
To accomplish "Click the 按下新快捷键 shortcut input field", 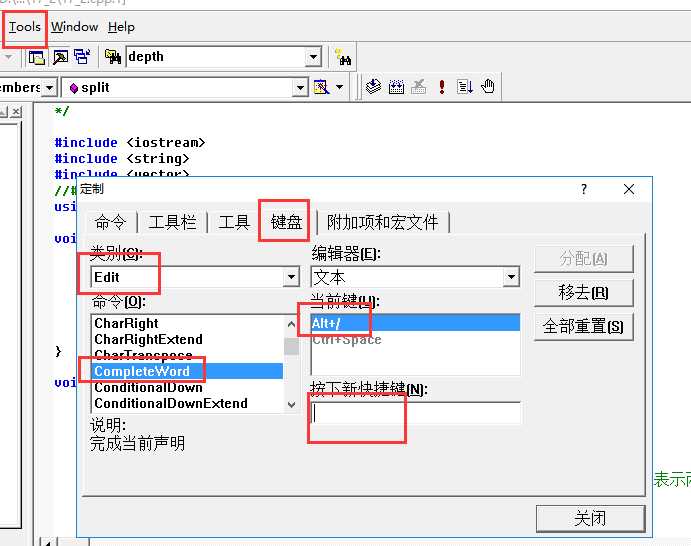I will pyautogui.click(x=415, y=413).
